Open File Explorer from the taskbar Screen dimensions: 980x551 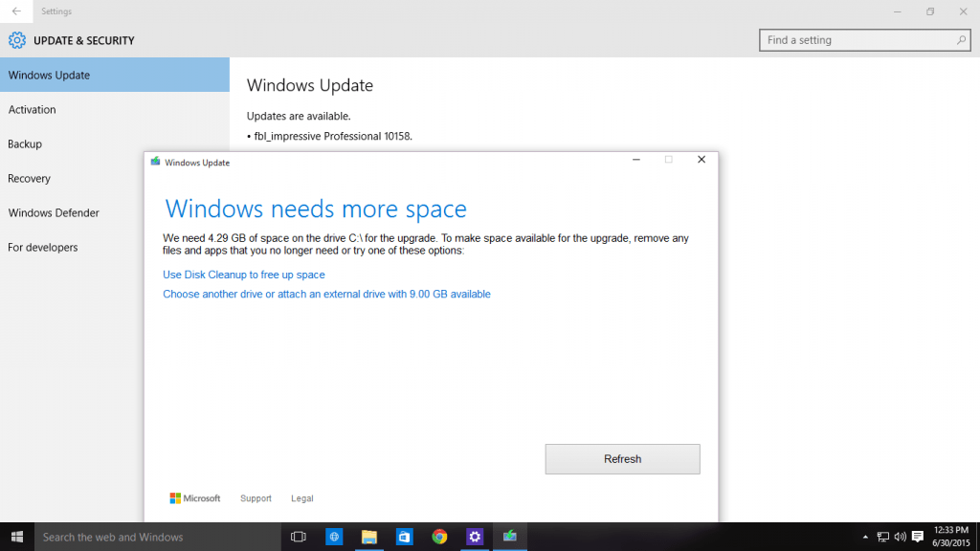[x=369, y=537]
